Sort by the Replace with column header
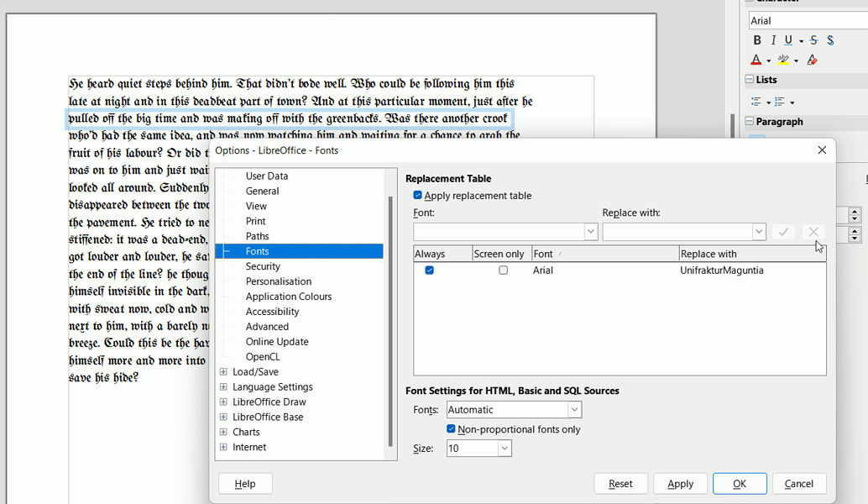The height and width of the screenshot is (504, 868). [752, 254]
